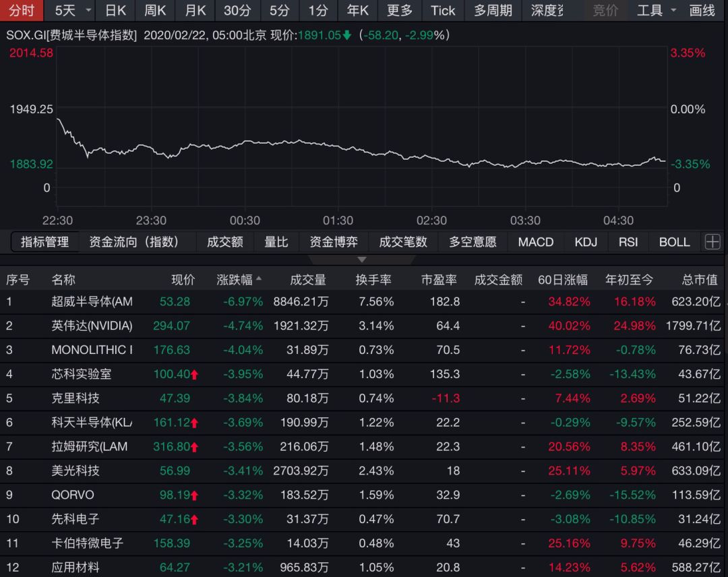Select the 英伟达(NVIDIA) row

362,326
